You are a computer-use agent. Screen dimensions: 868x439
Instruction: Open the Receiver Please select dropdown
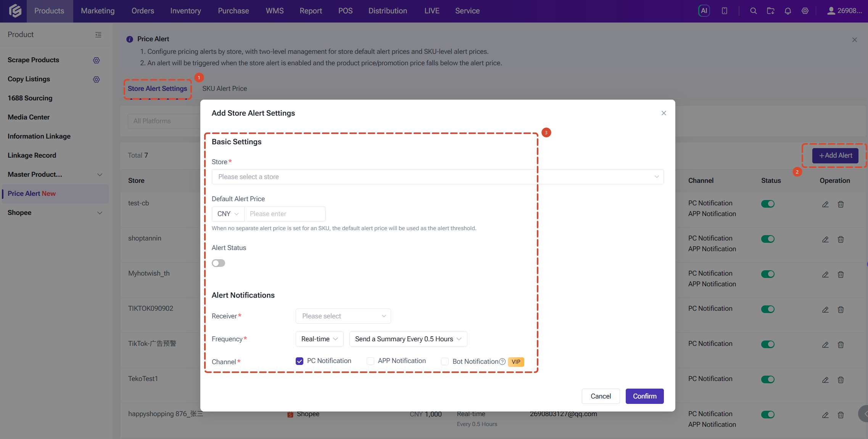[x=343, y=316]
